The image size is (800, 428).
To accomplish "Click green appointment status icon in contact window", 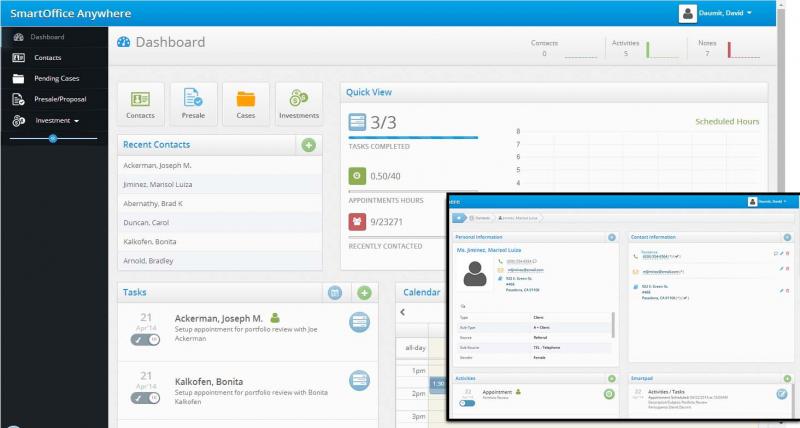I will tap(609, 394).
